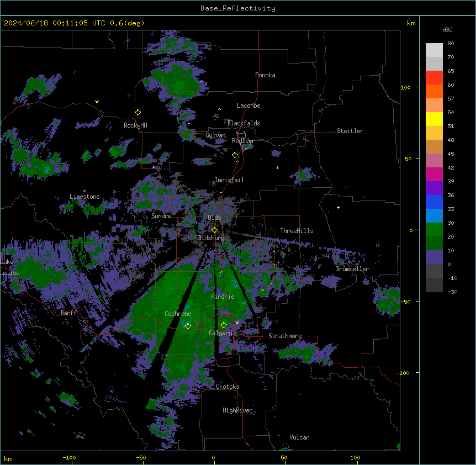Click the yellow V marker northwest of RockyMH
Image resolution: width=476 pixels, height=465 pixels.
97,102
